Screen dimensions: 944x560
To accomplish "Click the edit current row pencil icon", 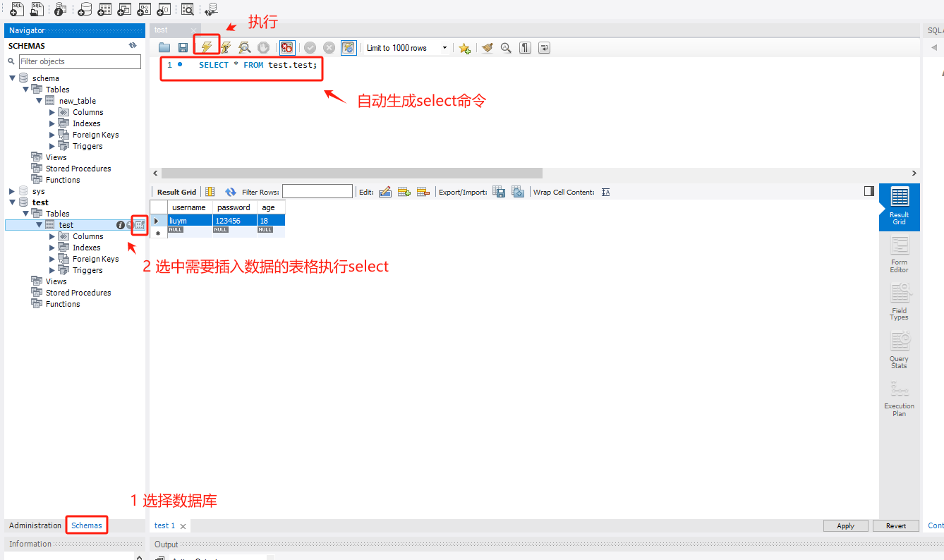I will [x=385, y=192].
